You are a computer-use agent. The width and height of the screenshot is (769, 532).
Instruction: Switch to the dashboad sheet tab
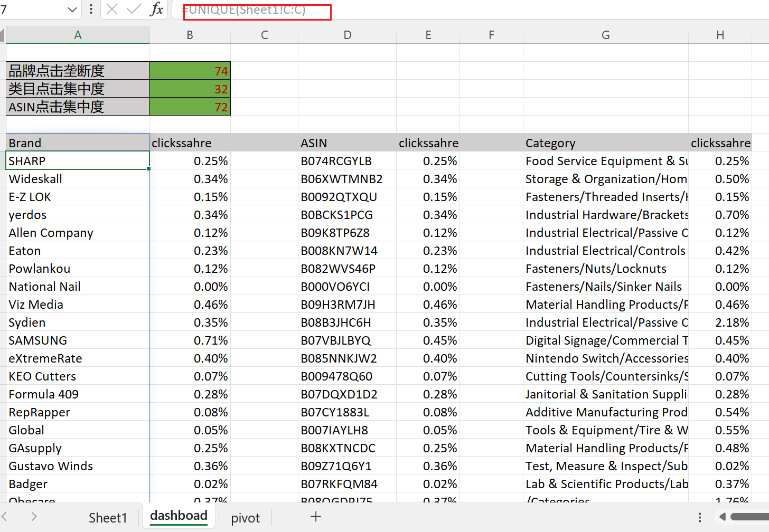tap(179, 516)
